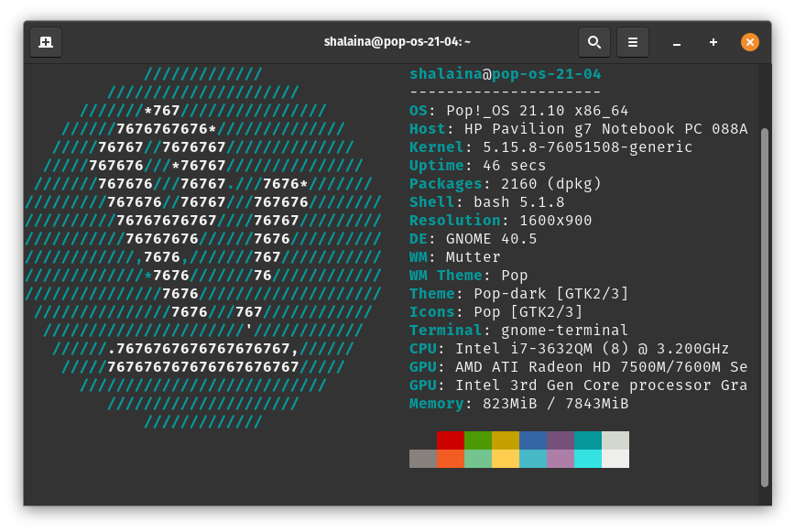Click the Terminal value "gnome-terminal"

coord(564,330)
